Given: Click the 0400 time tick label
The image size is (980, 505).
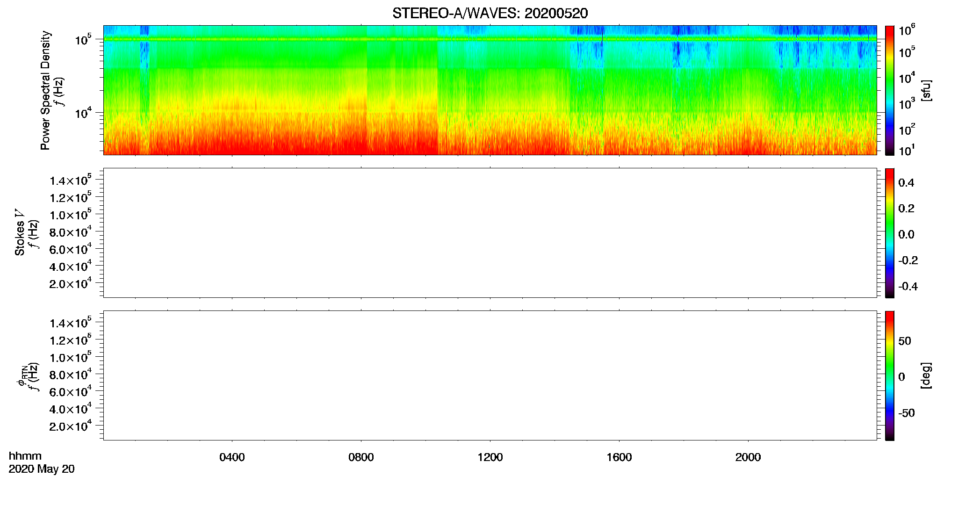Looking at the screenshot, I should 232,457.
